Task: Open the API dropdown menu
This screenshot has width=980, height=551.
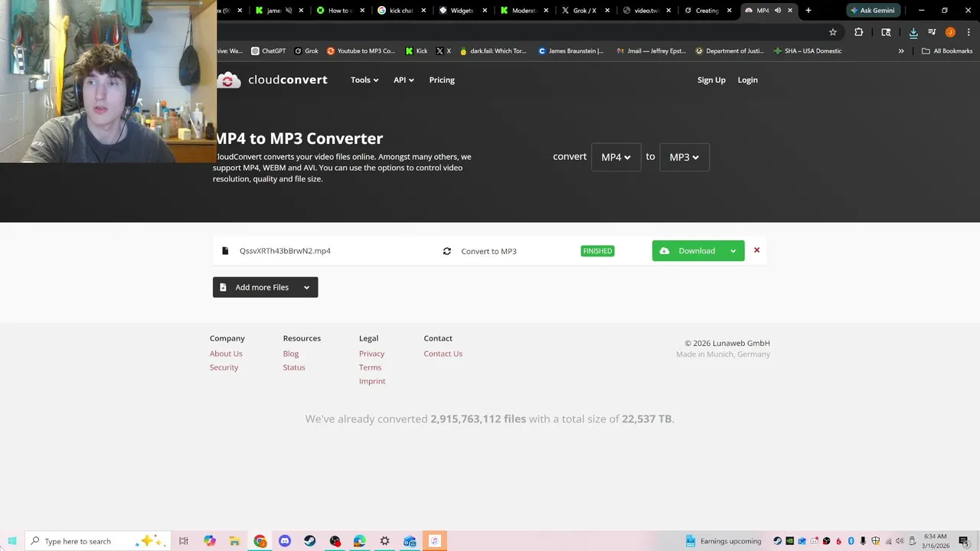Action: tap(403, 80)
